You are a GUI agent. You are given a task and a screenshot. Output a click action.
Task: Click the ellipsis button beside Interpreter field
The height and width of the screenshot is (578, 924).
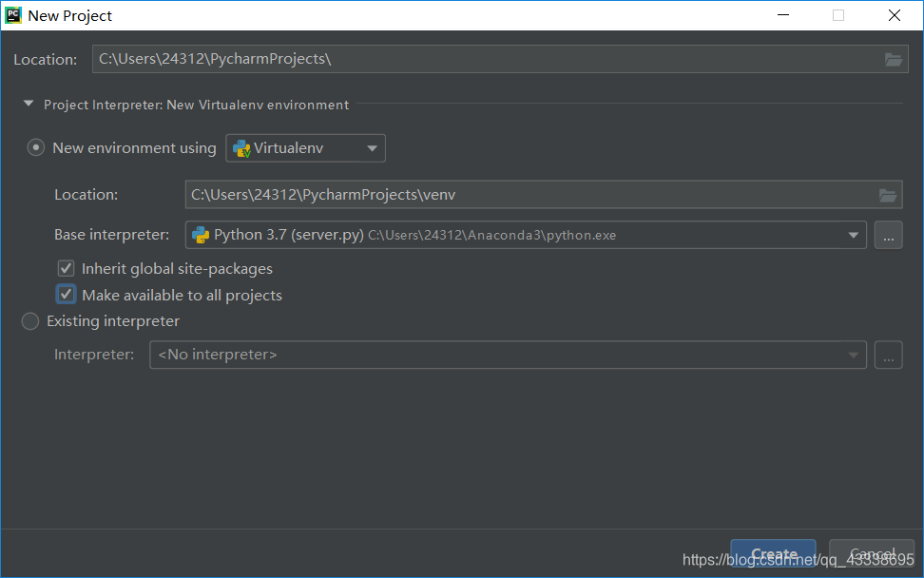(x=888, y=355)
